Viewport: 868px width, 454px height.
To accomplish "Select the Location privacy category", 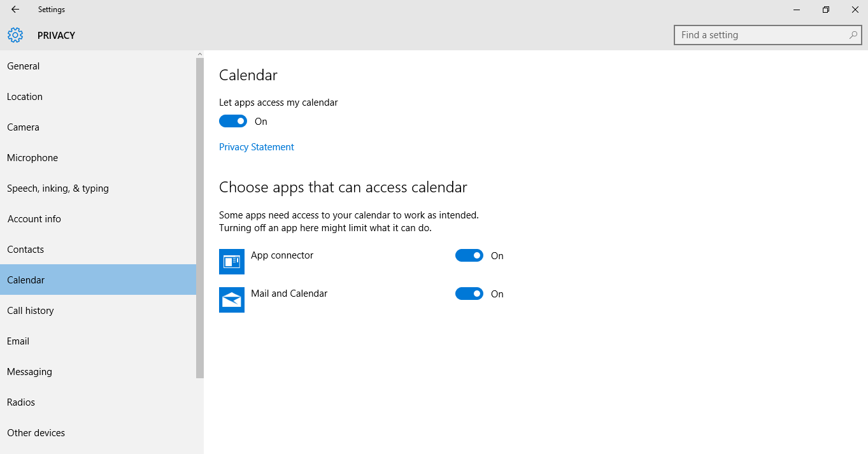I will [98, 97].
